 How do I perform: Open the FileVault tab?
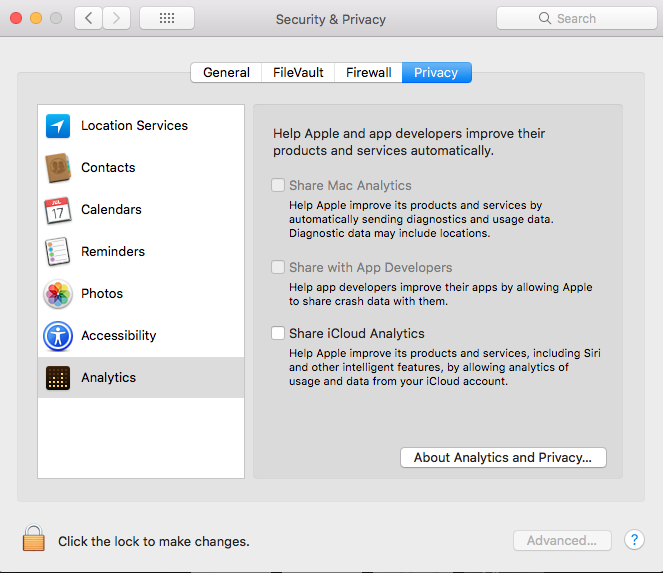[298, 72]
